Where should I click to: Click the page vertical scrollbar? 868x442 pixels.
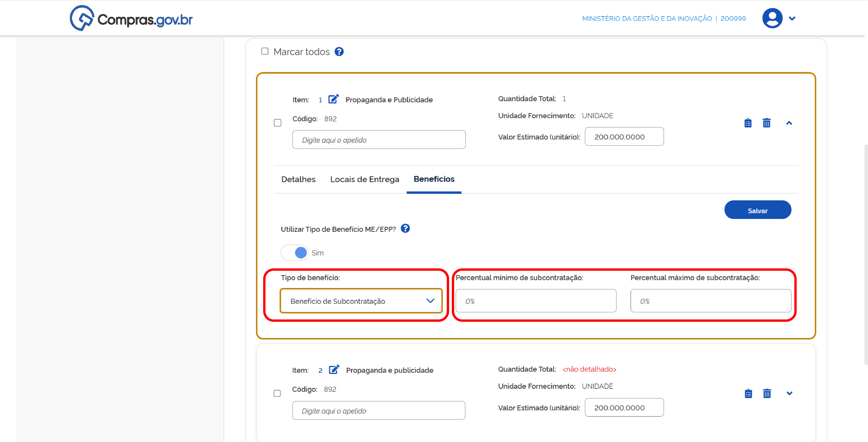coord(866,254)
